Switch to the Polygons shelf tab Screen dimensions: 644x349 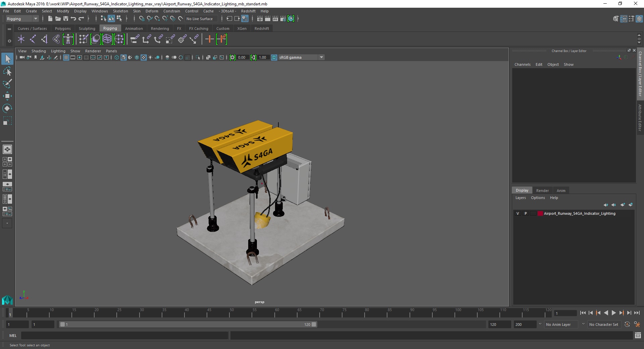coord(63,29)
